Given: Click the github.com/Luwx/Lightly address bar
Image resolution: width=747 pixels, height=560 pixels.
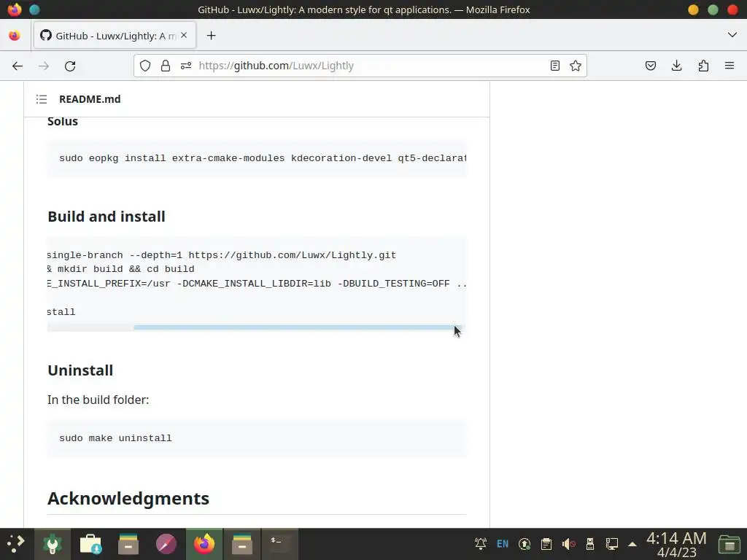Looking at the screenshot, I should coord(360,66).
